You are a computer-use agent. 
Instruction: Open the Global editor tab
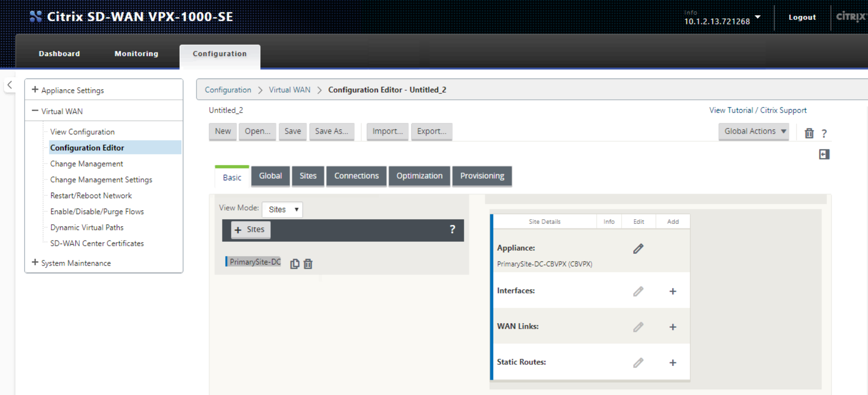[x=270, y=176]
